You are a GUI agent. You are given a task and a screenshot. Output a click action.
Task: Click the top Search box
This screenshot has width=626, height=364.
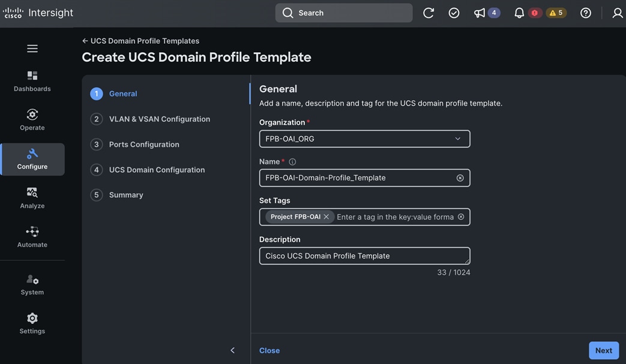tap(344, 13)
